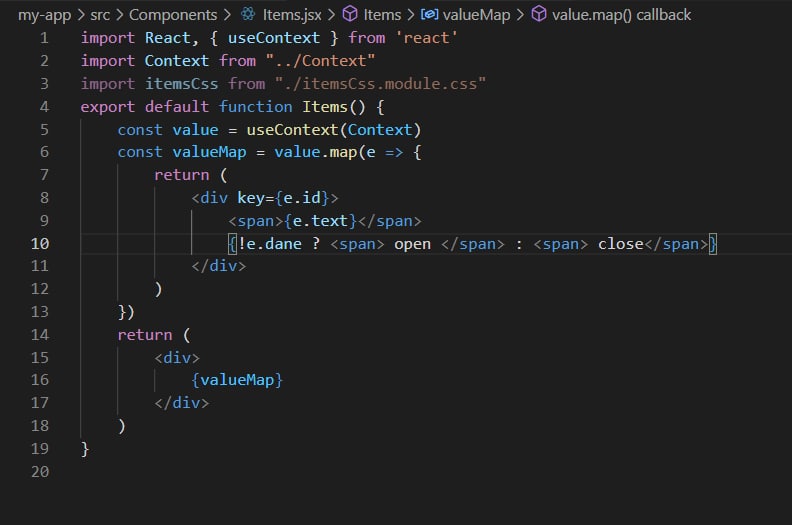Click closing </div> tag on line 11

click(219, 266)
